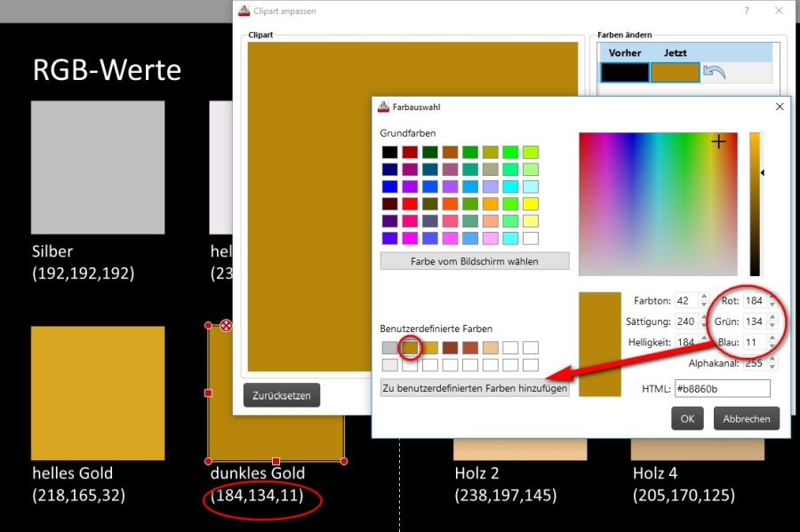800x532 pixels.
Task: Select the dark gold custom color swatch
Action: (409, 347)
